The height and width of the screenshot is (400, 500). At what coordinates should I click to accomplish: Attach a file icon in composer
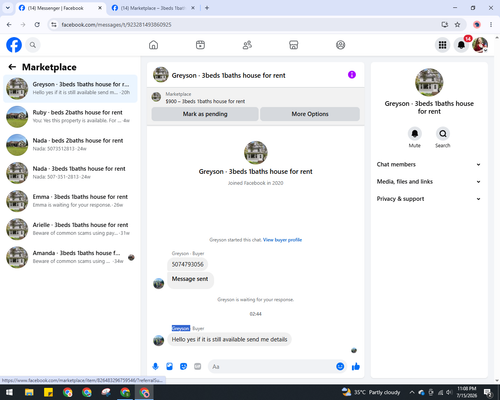(x=169, y=367)
